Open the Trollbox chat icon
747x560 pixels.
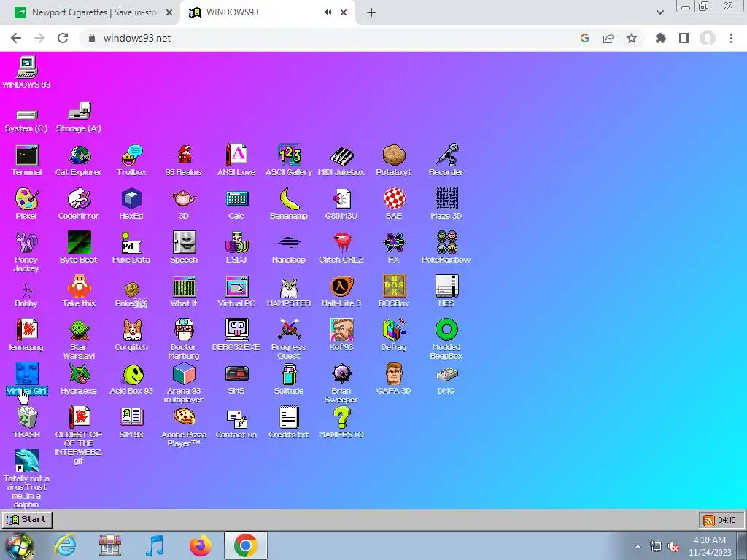coord(131,160)
